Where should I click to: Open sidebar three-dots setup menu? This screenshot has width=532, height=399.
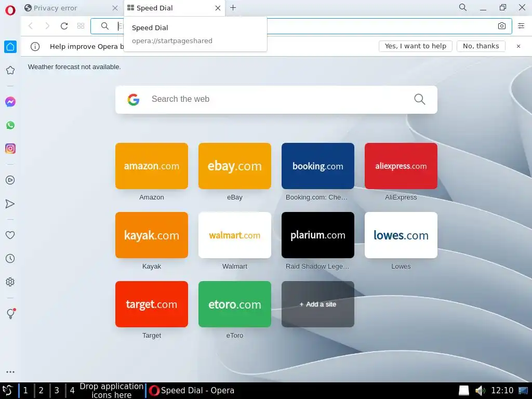10,372
